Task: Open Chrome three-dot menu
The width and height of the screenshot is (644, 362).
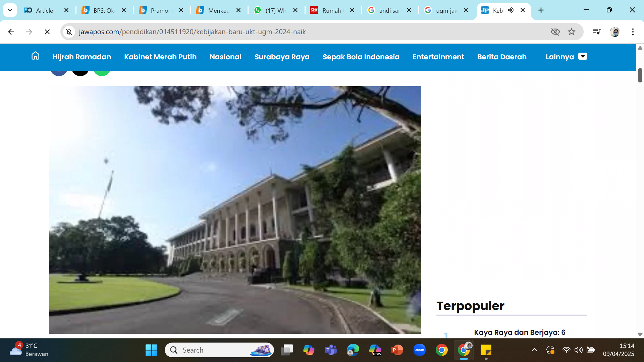Action: point(633,32)
